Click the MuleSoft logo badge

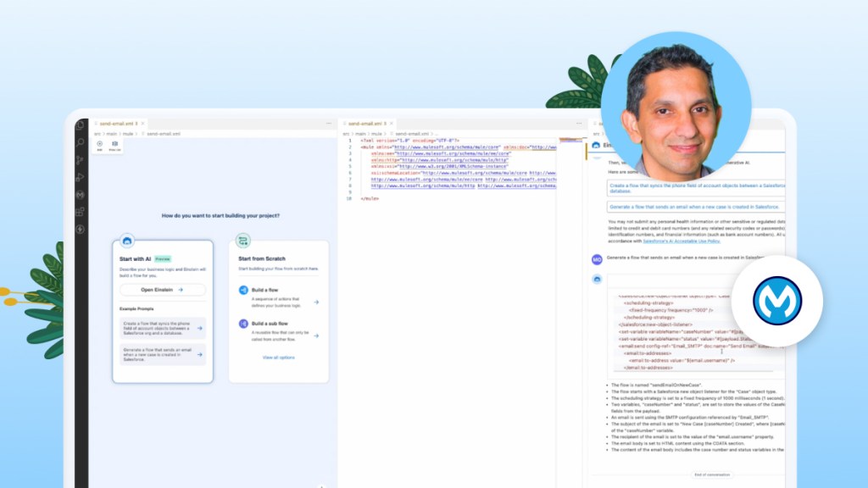point(776,301)
